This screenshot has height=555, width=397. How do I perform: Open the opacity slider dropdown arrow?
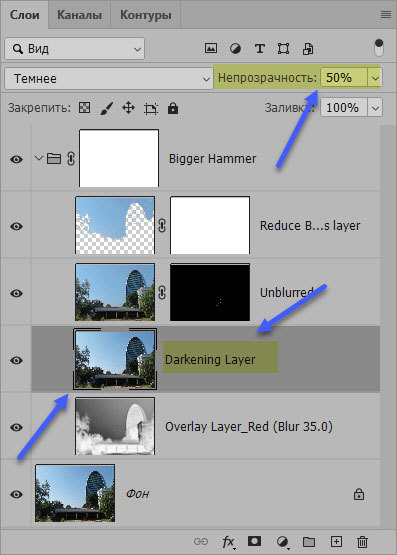[375, 78]
